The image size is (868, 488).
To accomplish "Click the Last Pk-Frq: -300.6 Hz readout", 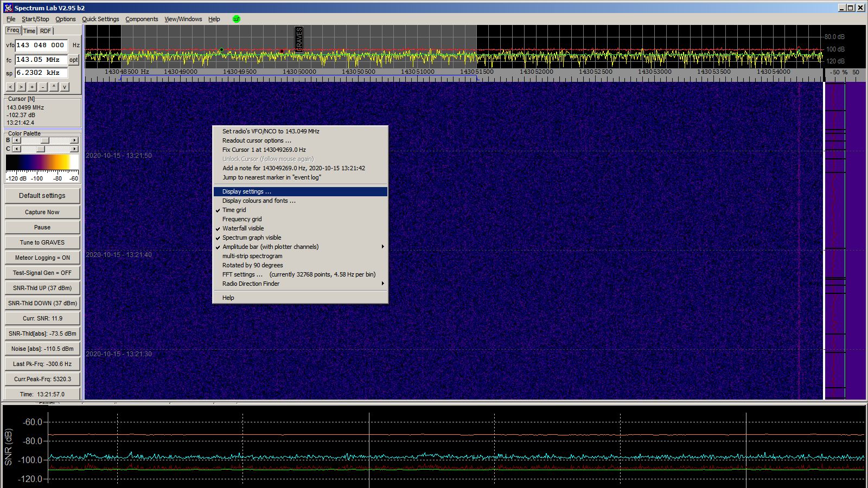I will [42, 364].
